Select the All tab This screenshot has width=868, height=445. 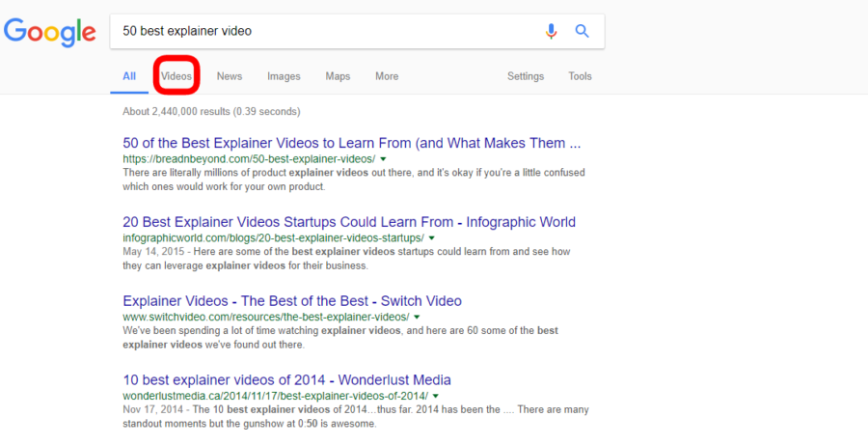(x=129, y=76)
